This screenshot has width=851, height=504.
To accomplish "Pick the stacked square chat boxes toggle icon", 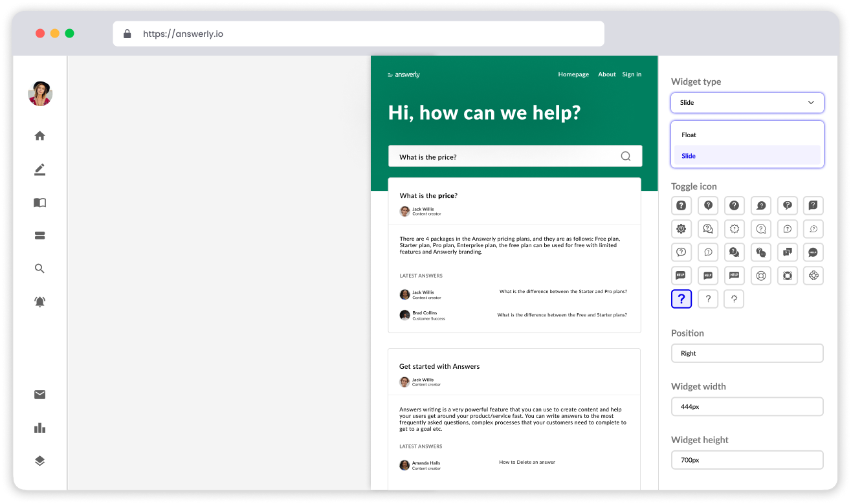I will tap(788, 252).
